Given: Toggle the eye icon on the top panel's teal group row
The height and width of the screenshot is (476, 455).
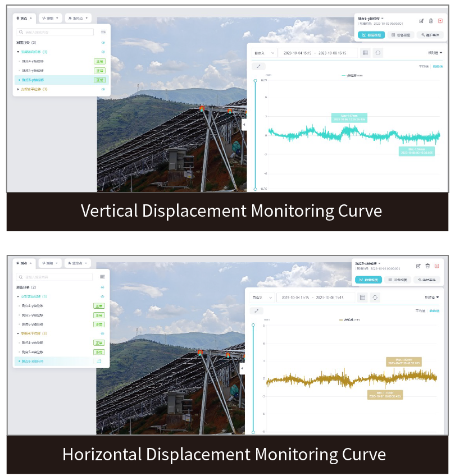Looking at the screenshot, I should pyautogui.click(x=103, y=52).
